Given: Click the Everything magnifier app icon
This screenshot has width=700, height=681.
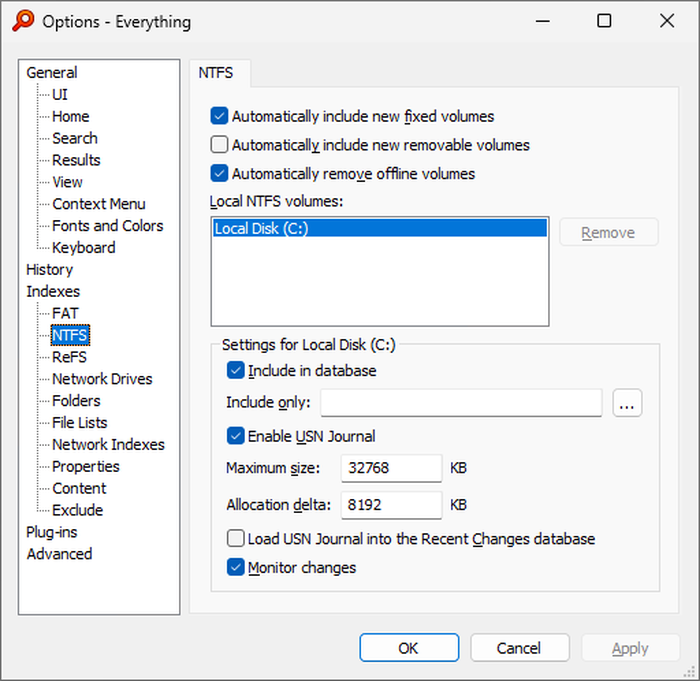Looking at the screenshot, I should click(23, 21).
